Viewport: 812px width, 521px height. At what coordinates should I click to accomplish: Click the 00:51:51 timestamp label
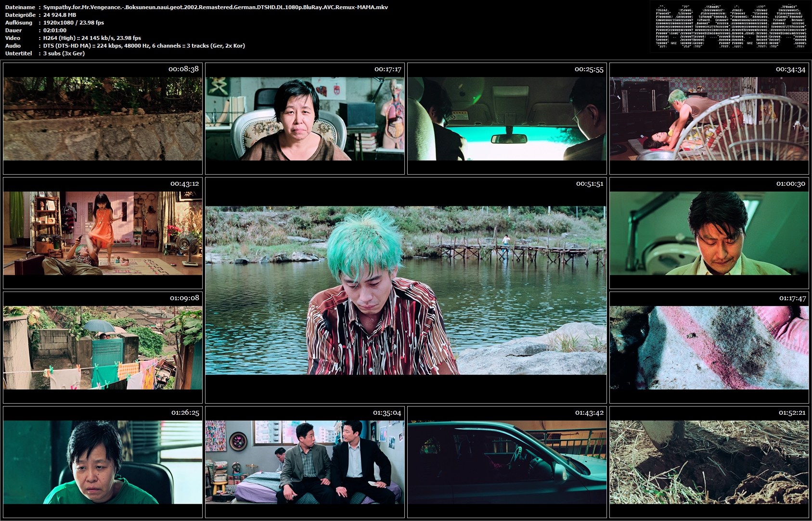(x=590, y=184)
